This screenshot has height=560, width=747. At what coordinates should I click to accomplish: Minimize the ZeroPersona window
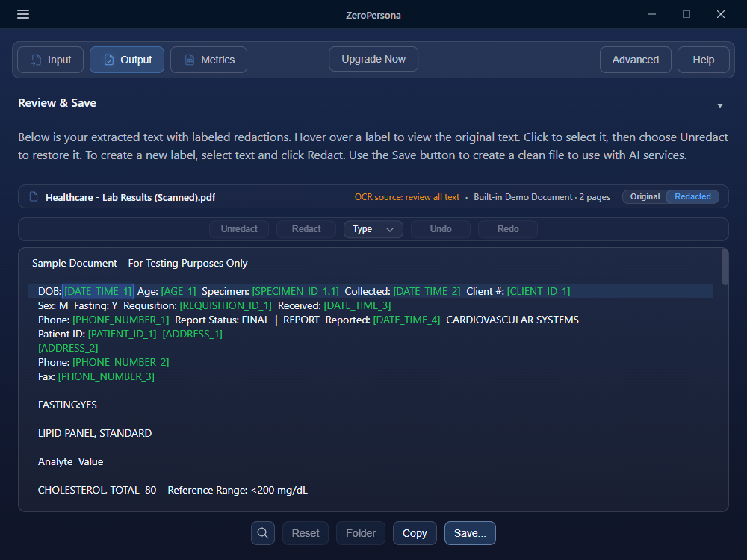652,14
